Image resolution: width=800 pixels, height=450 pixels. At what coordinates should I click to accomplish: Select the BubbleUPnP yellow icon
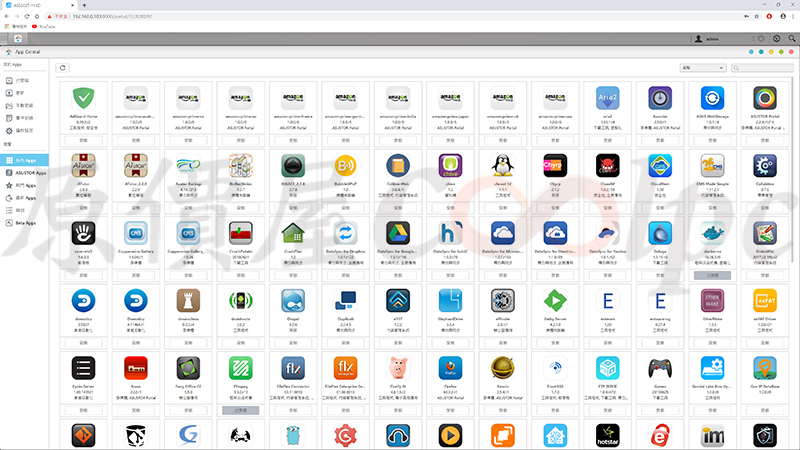click(345, 166)
